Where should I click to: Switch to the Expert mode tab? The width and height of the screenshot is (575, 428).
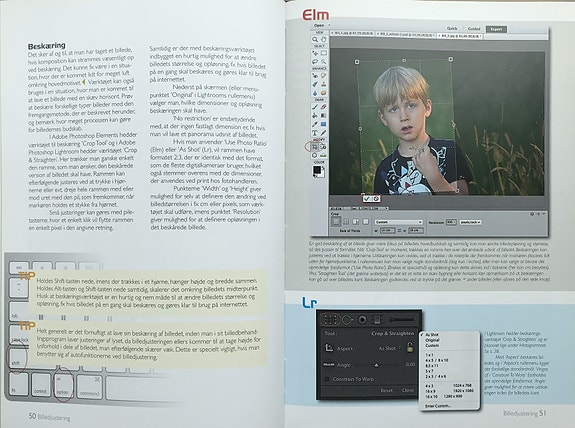click(496, 29)
